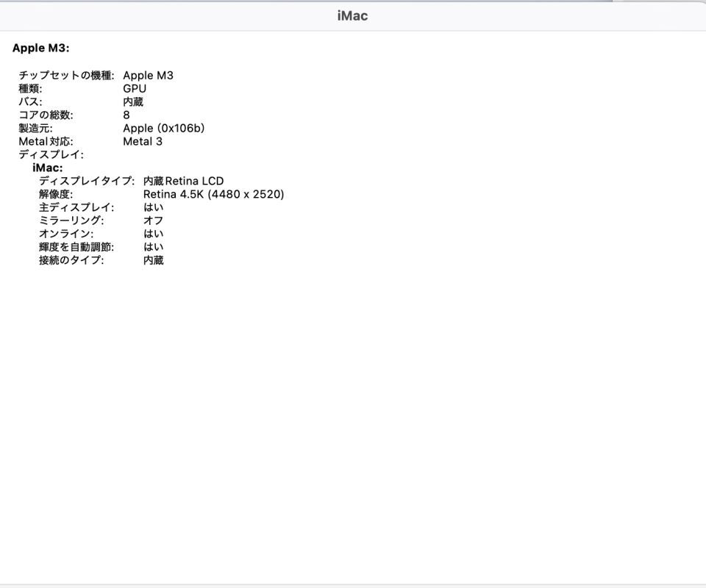Select the bold iMac: display heading

coord(48,168)
